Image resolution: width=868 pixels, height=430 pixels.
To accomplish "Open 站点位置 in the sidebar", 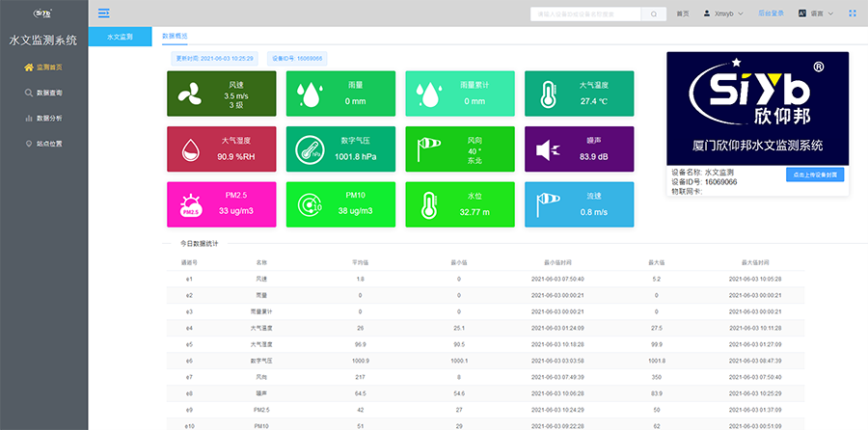I will [x=43, y=144].
